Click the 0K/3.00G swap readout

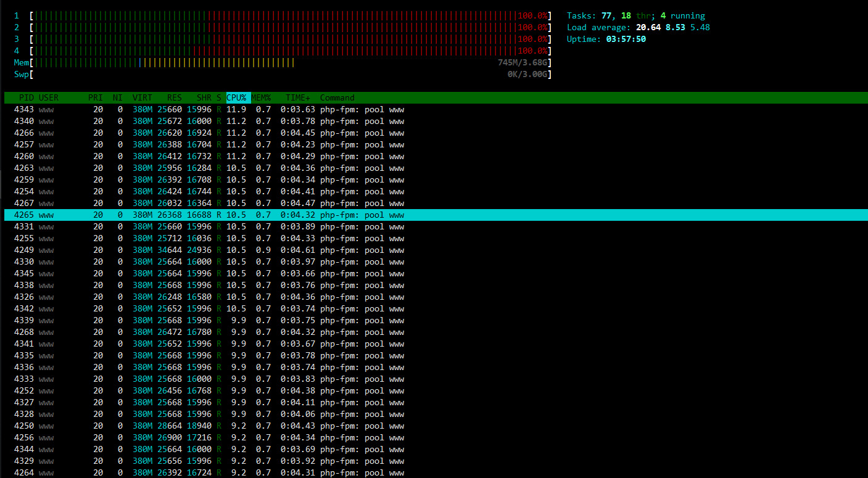pyautogui.click(x=527, y=74)
